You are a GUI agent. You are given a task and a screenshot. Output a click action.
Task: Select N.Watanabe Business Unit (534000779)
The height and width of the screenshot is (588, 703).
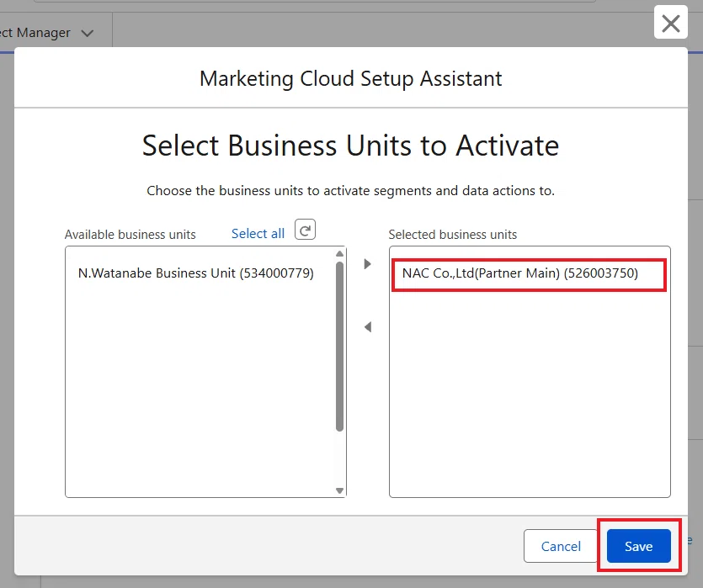[196, 273]
